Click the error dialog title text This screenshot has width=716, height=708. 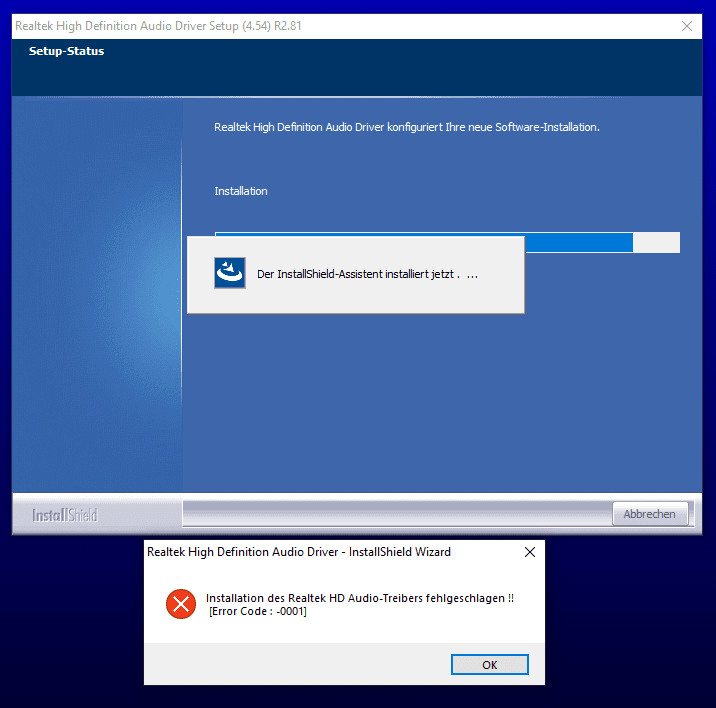tap(299, 552)
